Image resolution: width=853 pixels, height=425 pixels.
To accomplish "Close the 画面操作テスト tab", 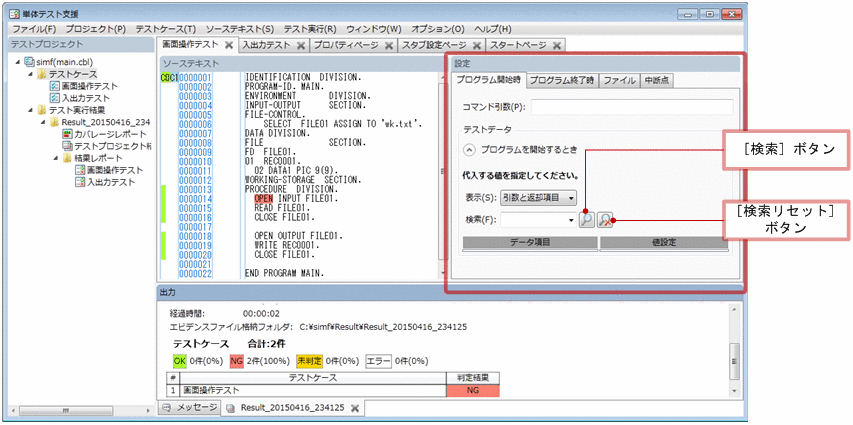I will pos(229,45).
